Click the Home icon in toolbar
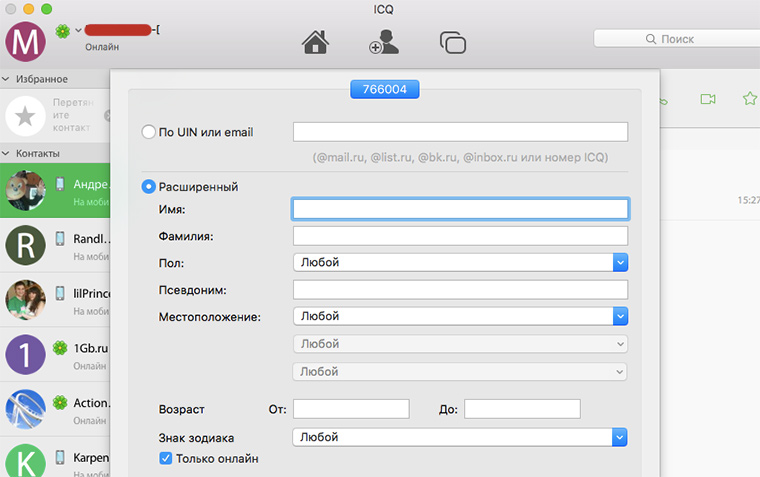Image resolution: width=760 pixels, height=477 pixels. pos(315,42)
